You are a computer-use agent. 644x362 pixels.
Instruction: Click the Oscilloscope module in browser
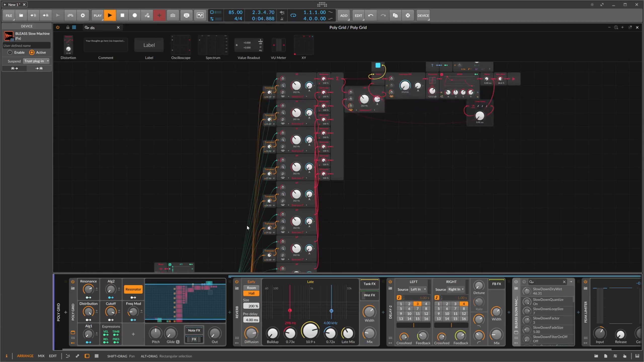(181, 45)
